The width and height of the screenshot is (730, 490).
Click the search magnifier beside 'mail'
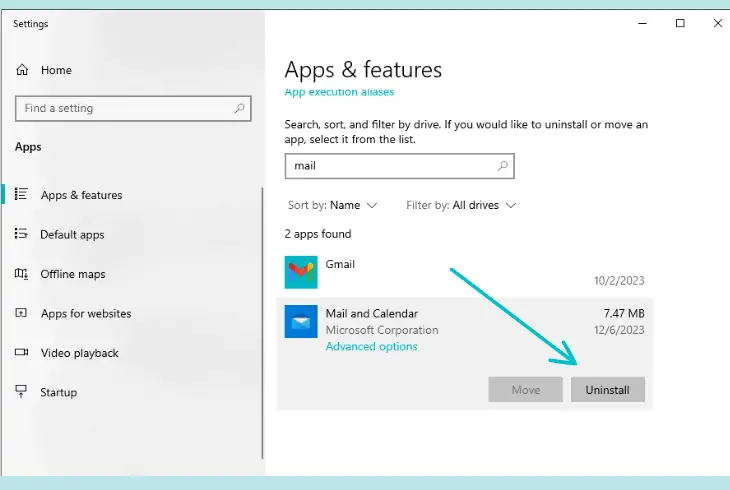point(502,166)
